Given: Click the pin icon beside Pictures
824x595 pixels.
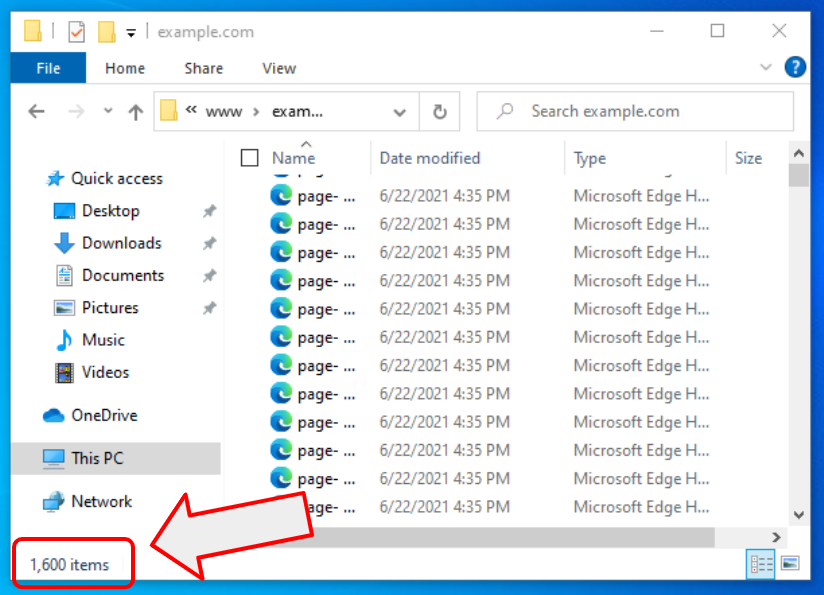Looking at the screenshot, I should 209,308.
